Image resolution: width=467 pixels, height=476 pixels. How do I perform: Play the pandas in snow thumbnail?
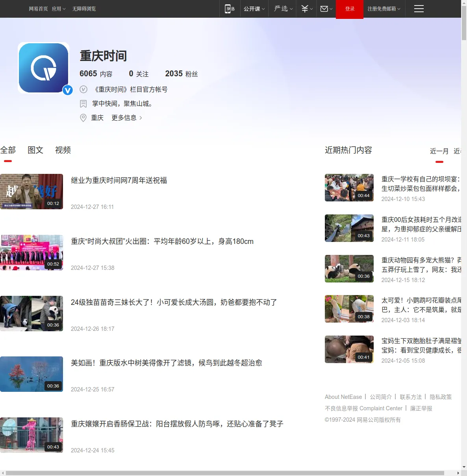click(x=349, y=269)
